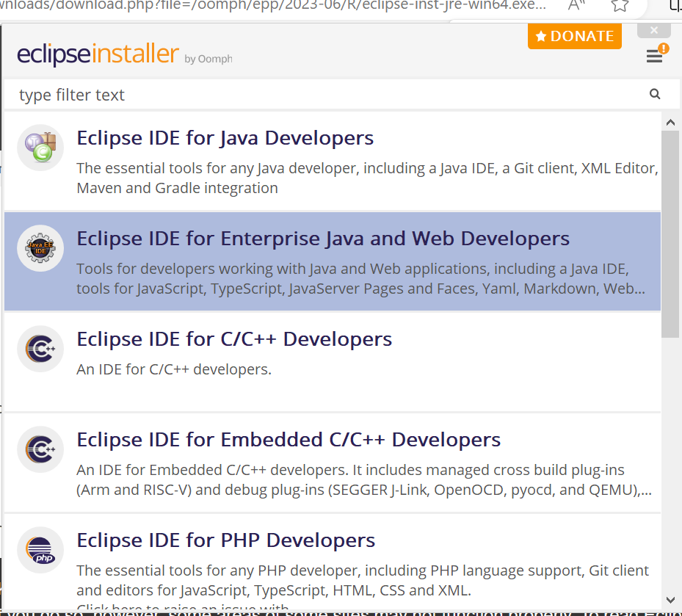Image resolution: width=682 pixels, height=616 pixels.
Task: Click the PHP Developers description text
Action: pos(363,580)
